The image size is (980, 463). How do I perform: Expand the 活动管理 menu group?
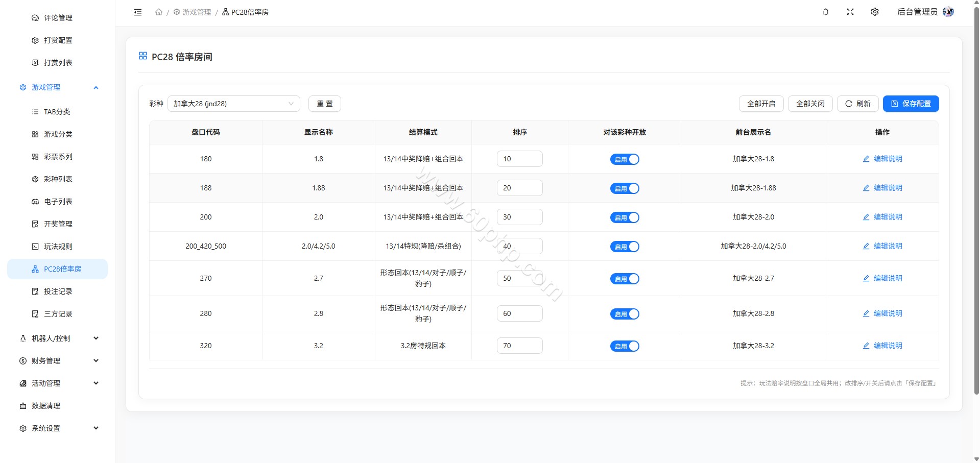(x=58, y=383)
